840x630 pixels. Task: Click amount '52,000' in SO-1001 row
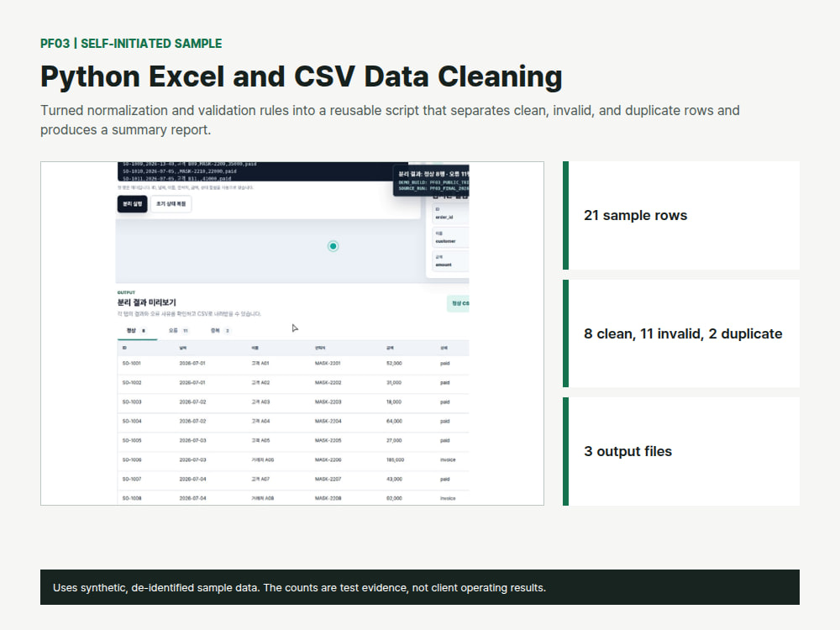pos(394,363)
